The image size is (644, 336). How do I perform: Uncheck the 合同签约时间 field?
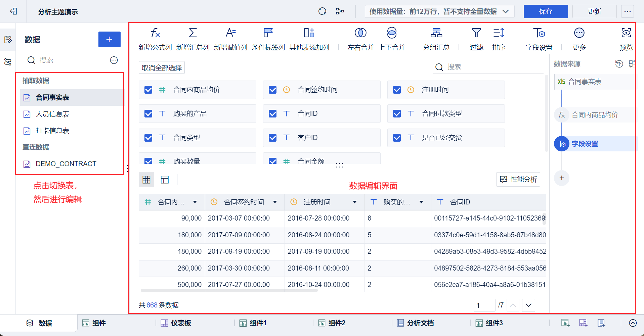(272, 90)
